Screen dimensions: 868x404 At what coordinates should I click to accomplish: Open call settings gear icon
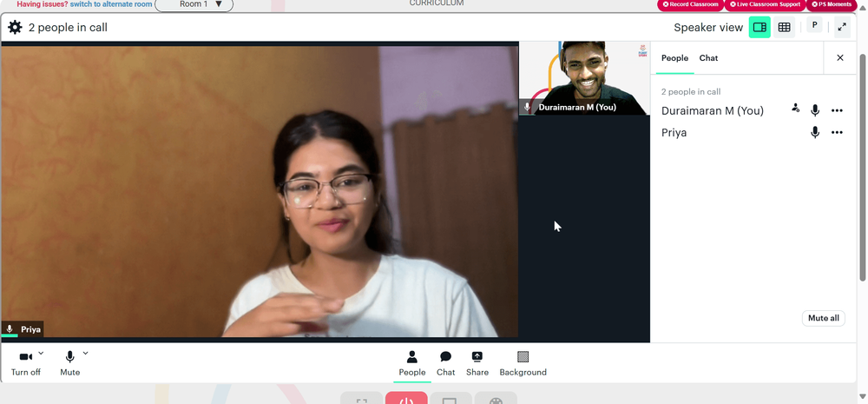[x=15, y=27]
